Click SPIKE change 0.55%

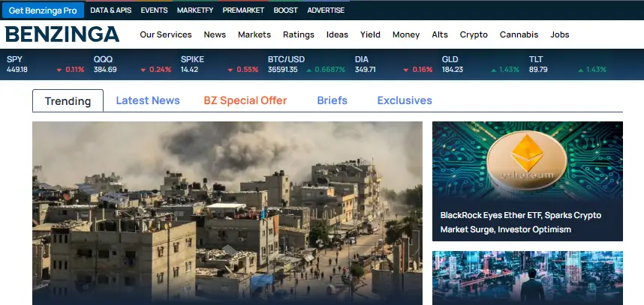pos(247,70)
